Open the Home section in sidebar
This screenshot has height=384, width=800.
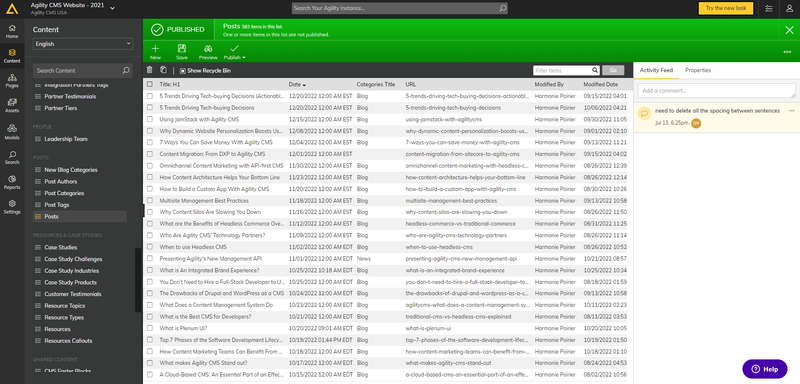coord(12,31)
